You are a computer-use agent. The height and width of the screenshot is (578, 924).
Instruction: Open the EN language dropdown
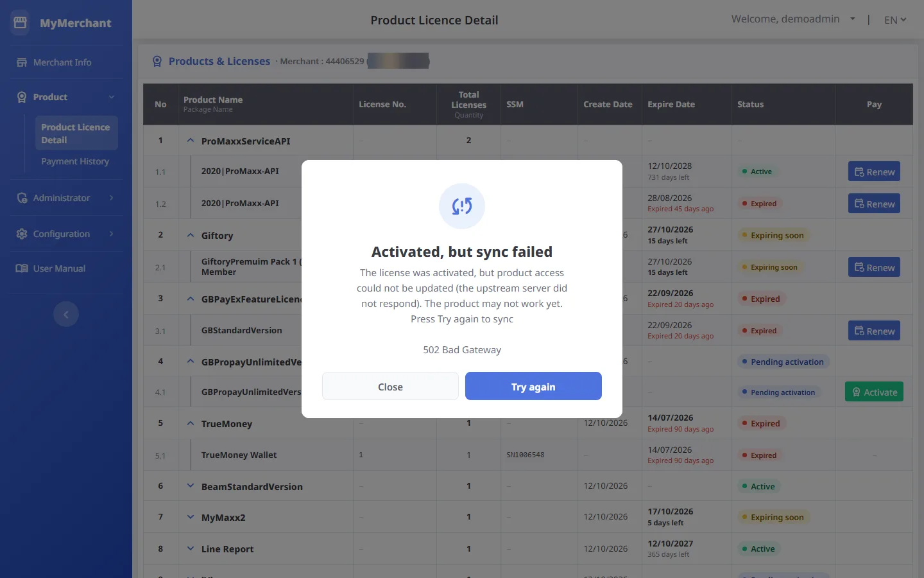coord(895,20)
